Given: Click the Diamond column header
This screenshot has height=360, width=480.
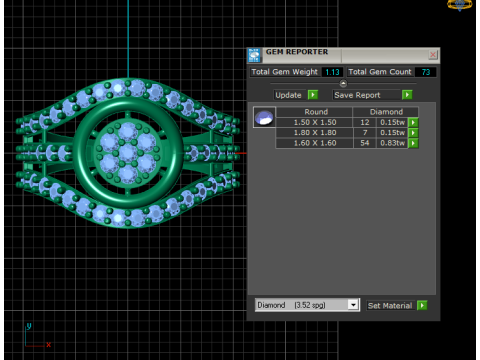Looking at the screenshot, I should click(386, 112).
